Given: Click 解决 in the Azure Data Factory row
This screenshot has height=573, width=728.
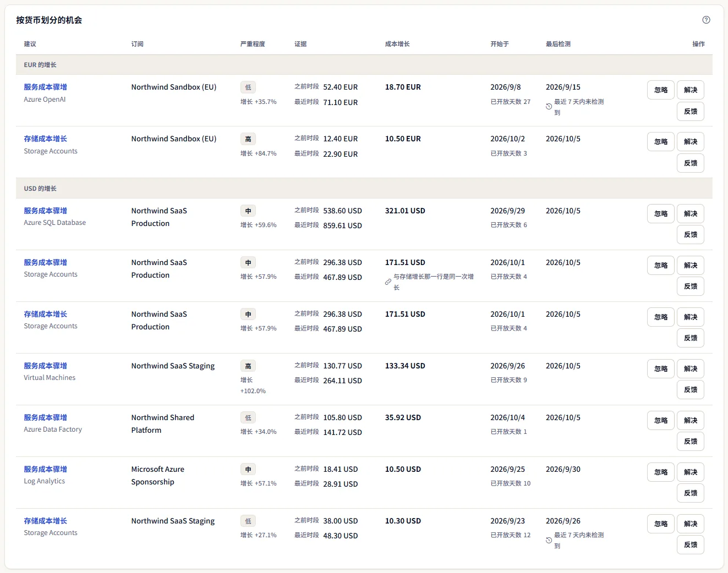Looking at the screenshot, I should coord(691,421).
